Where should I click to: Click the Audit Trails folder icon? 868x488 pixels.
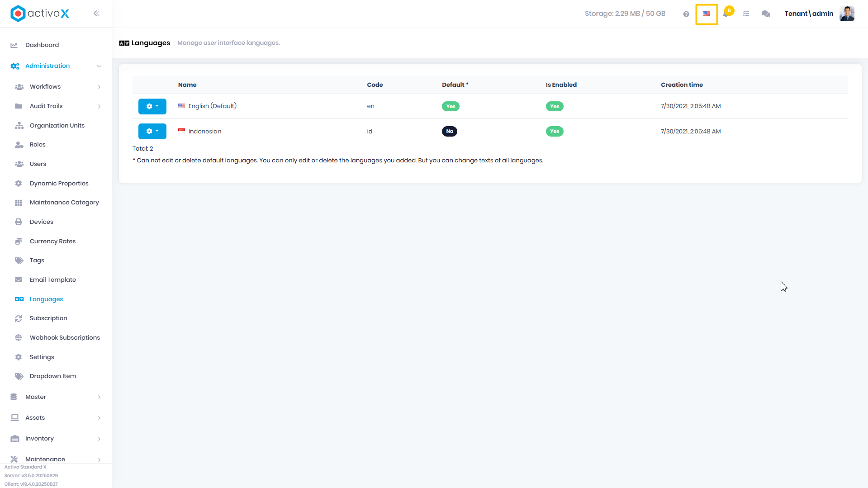(19, 106)
